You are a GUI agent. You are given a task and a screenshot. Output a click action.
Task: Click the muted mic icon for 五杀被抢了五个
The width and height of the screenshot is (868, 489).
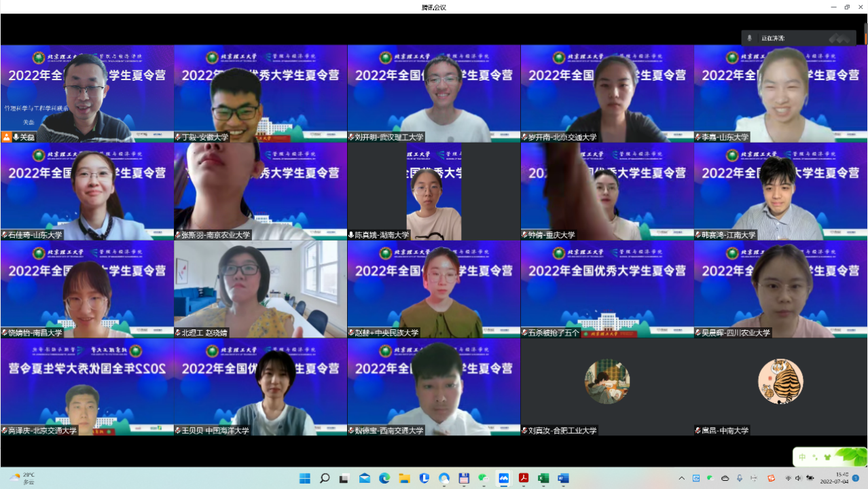(525, 333)
